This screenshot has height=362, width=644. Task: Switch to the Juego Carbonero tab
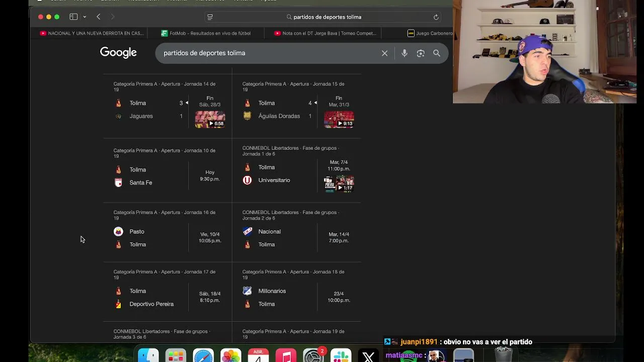coord(430,33)
